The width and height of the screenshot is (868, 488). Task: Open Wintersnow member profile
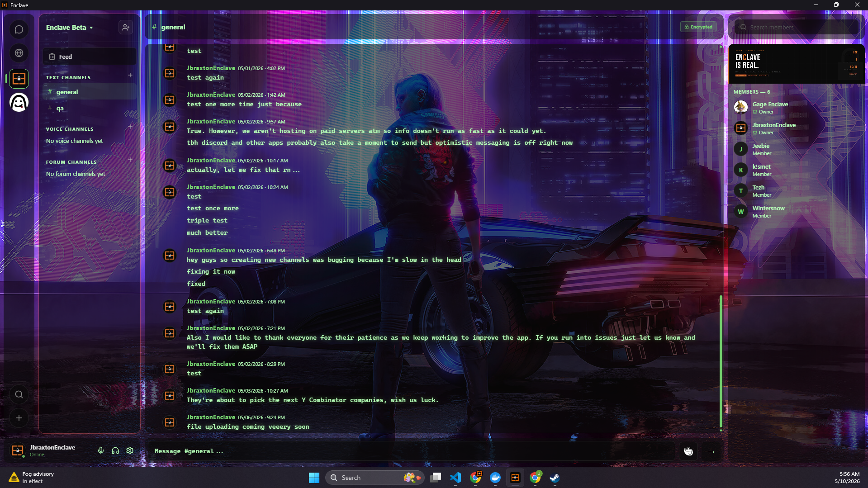(797, 212)
